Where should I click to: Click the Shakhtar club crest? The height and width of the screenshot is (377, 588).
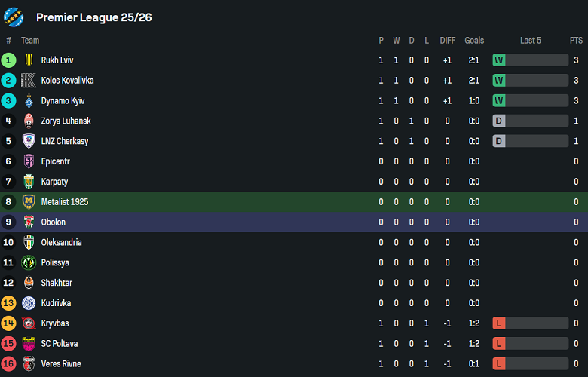coord(29,283)
